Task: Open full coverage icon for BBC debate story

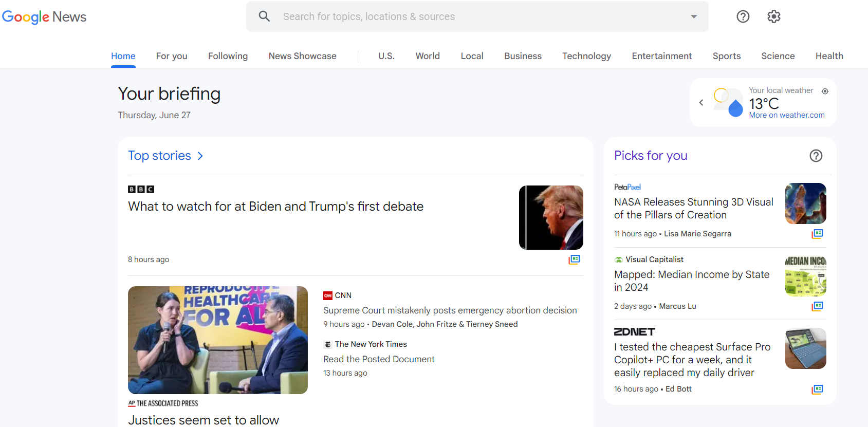Action: click(574, 259)
